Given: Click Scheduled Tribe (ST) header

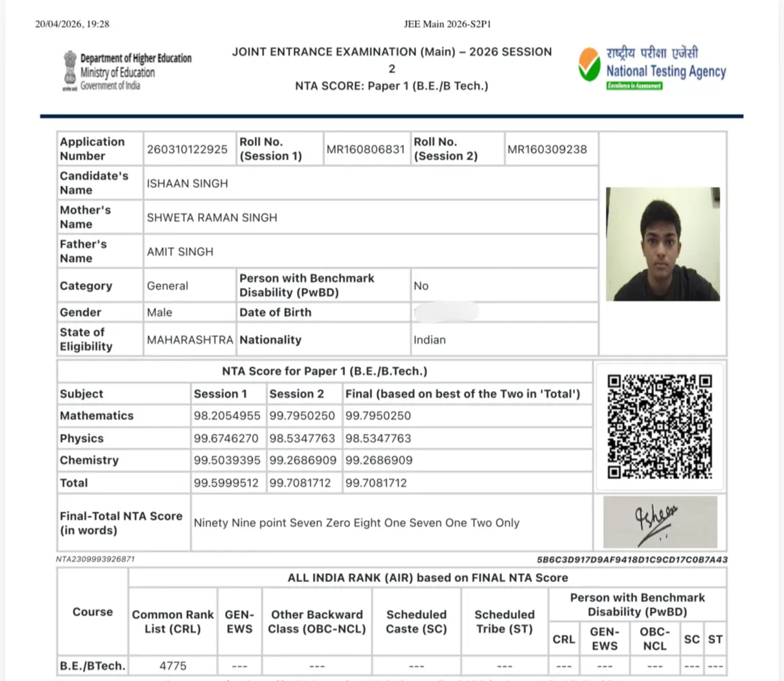Looking at the screenshot, I should point(505,621).
